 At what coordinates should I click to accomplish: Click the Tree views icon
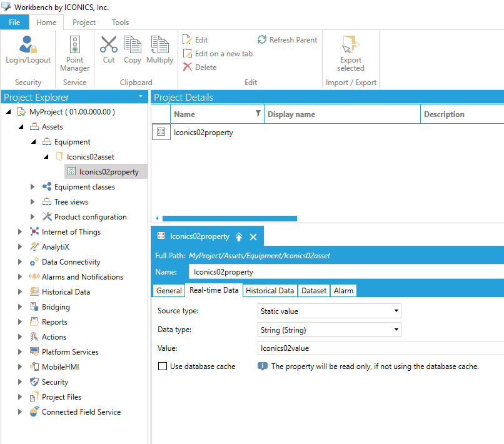pos(47,202)
